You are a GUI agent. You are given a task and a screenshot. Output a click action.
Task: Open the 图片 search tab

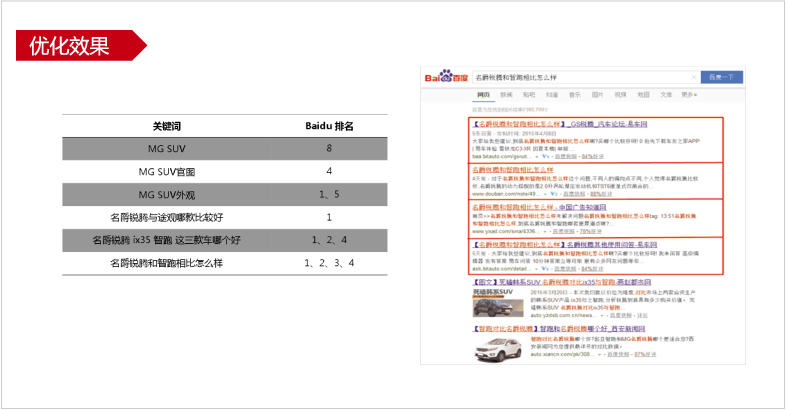point(598,94)
